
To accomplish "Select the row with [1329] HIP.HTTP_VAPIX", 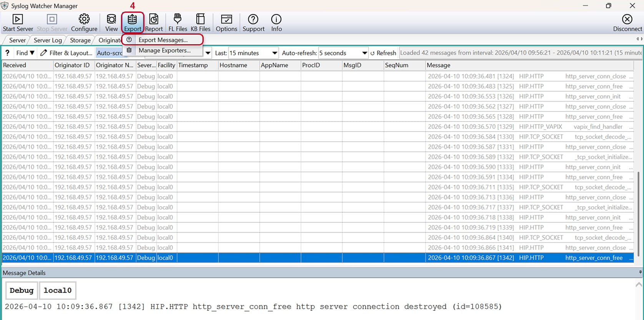I will pyautogui.click(x=318, y=127).
